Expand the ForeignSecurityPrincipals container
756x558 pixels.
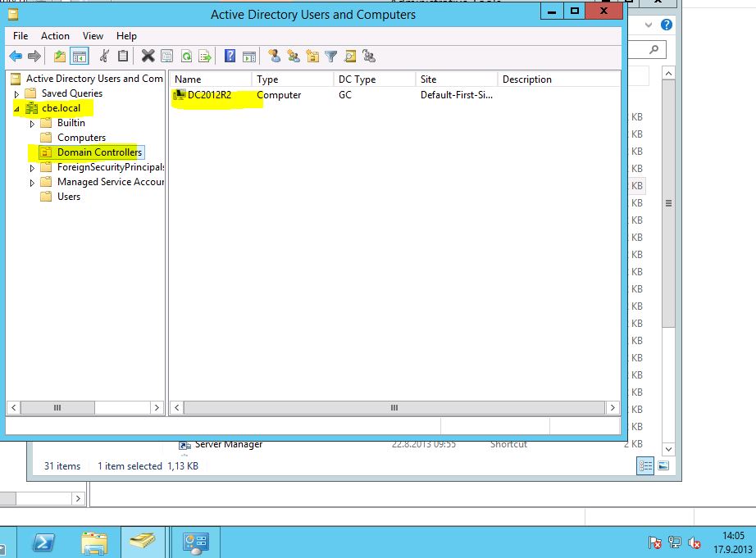point(32,168)
